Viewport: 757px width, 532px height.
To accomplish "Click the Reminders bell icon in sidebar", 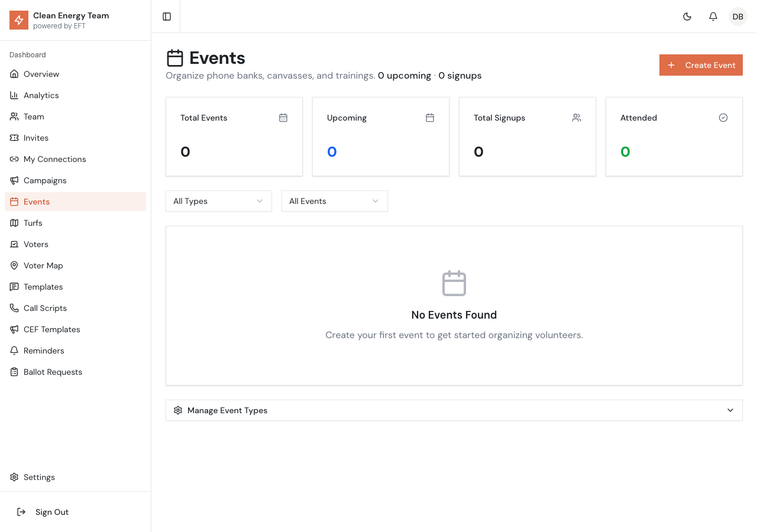I will pos(14,351).
